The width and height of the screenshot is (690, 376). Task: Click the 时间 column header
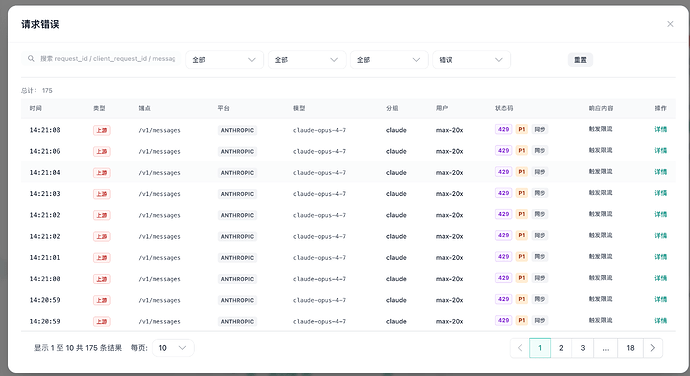point(36,108)
